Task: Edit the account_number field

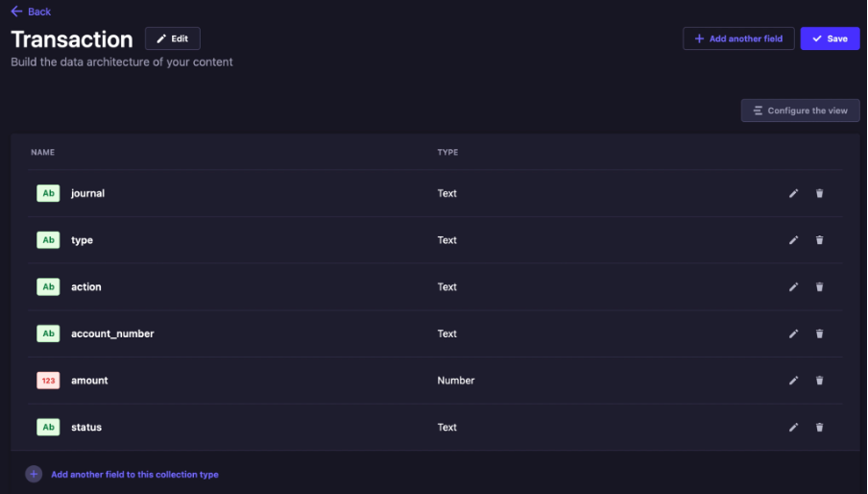Action: click(x=793, y=333)
